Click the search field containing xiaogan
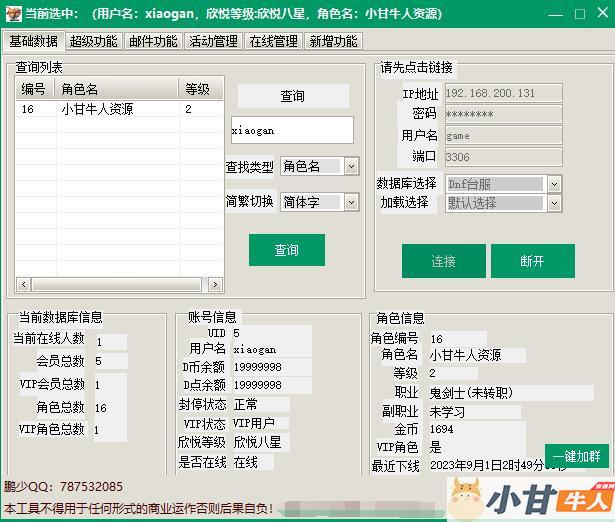Screen dimensions: 615x522 click(x=291, y=130)
